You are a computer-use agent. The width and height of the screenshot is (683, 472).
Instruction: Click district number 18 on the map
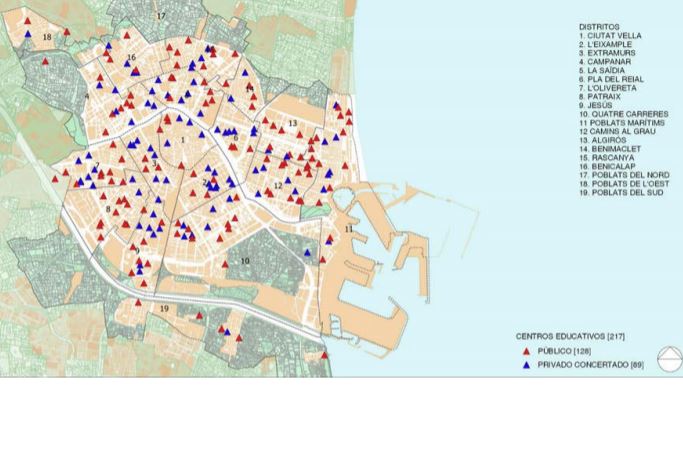[47, 37]
